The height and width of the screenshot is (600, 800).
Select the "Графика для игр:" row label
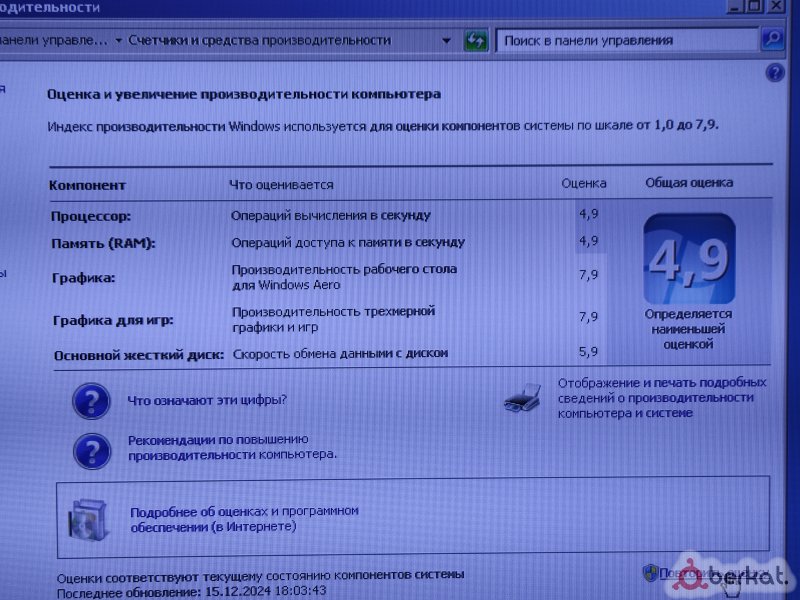(113, 320)
